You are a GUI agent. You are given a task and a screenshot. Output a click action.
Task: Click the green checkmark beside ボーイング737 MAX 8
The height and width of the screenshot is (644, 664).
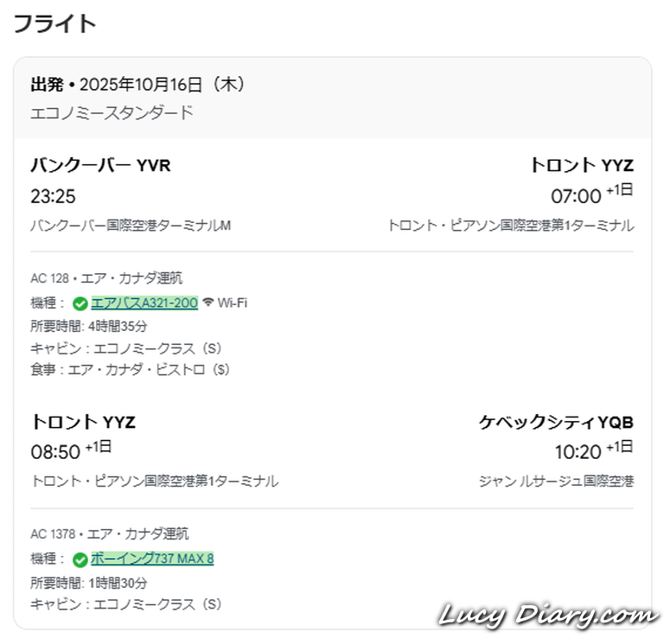point(80,559)
